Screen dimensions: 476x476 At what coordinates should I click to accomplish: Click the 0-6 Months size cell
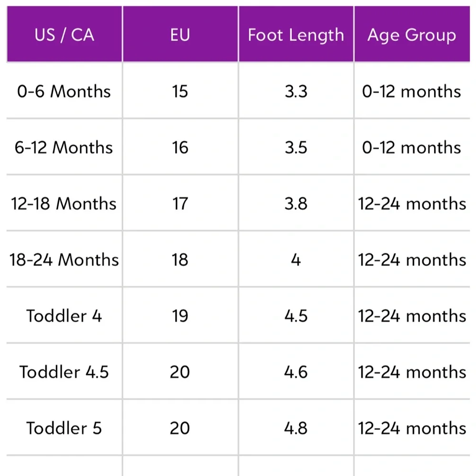coord(64,91)
